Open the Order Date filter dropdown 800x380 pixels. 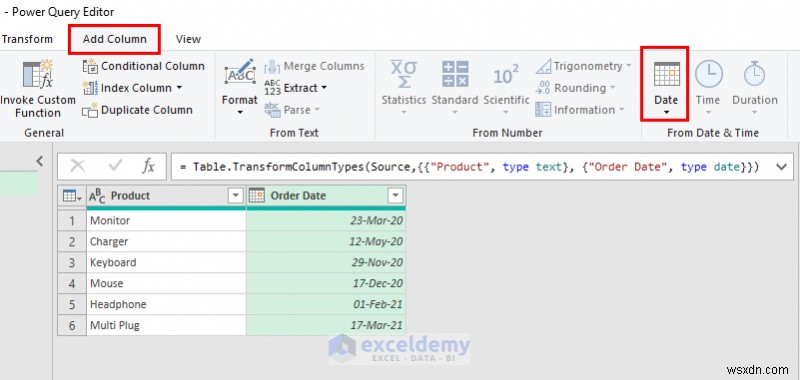[395, 196]
